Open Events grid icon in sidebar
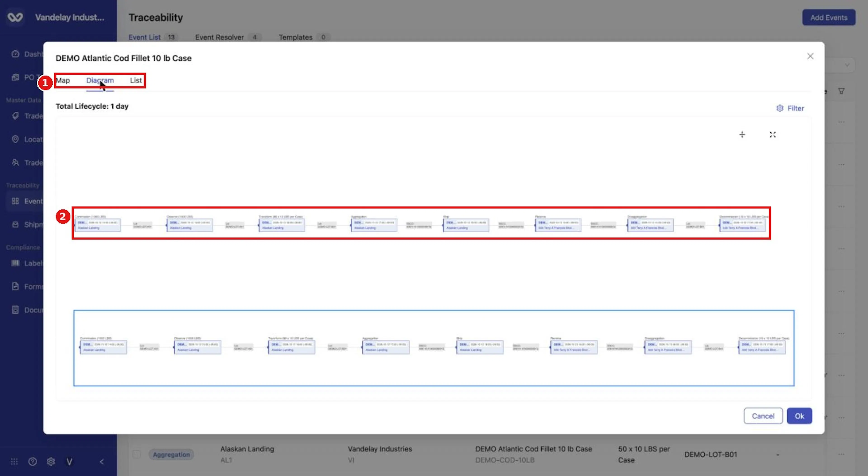Viewport: 868px width, 476px height. [x=15, y=201]
